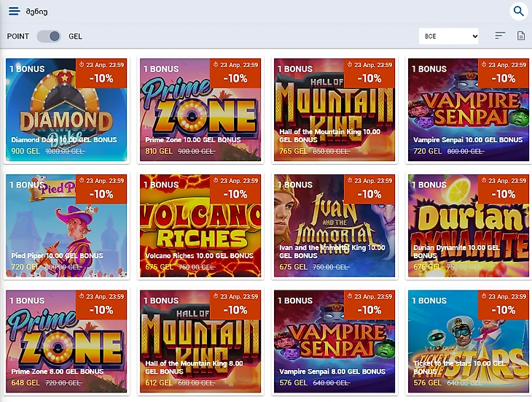
Task: Open the ВСЕ filter dropdown
Action: click(448, 36)
